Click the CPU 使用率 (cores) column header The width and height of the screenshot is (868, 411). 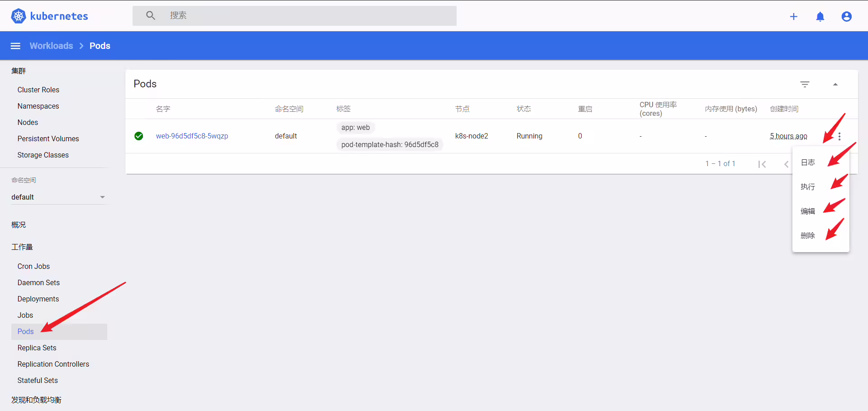[x=658, y=109]
